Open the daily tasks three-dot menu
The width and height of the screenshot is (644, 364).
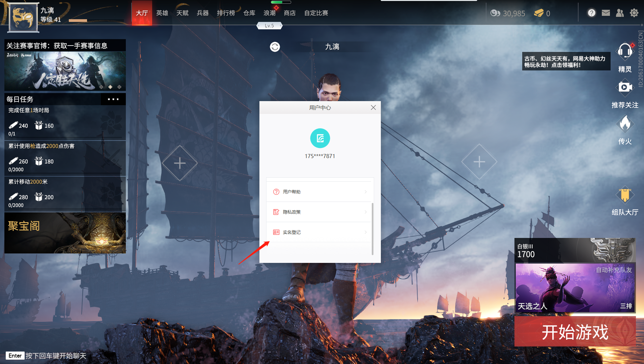pos(113,99)
